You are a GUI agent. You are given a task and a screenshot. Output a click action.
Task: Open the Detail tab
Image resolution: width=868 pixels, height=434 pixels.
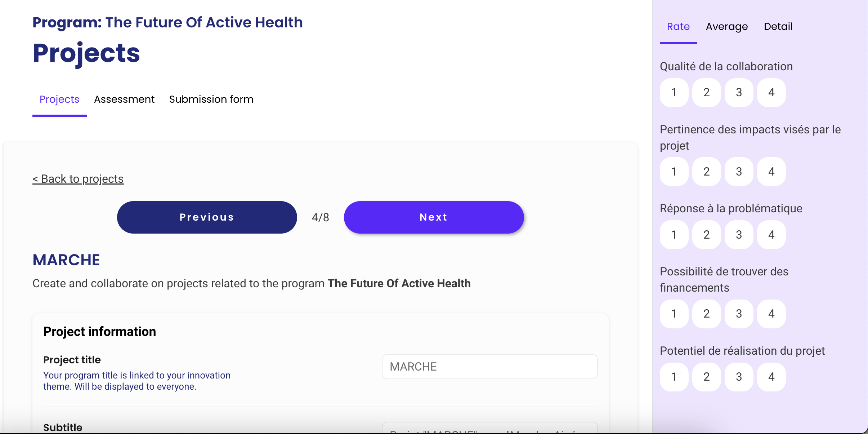pyautogui.click(x=778, y=27)
